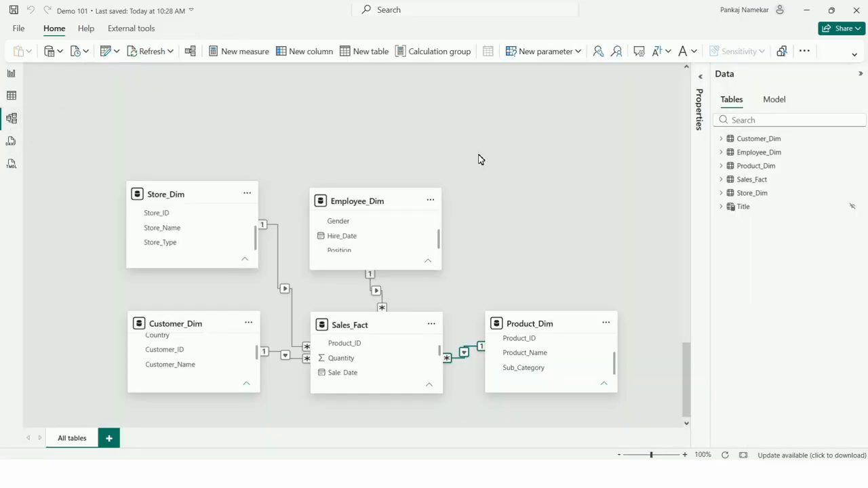Click the Reset layout icon in the status bar
This screenshot has height=488, width=868.
[x=725, y=455]
